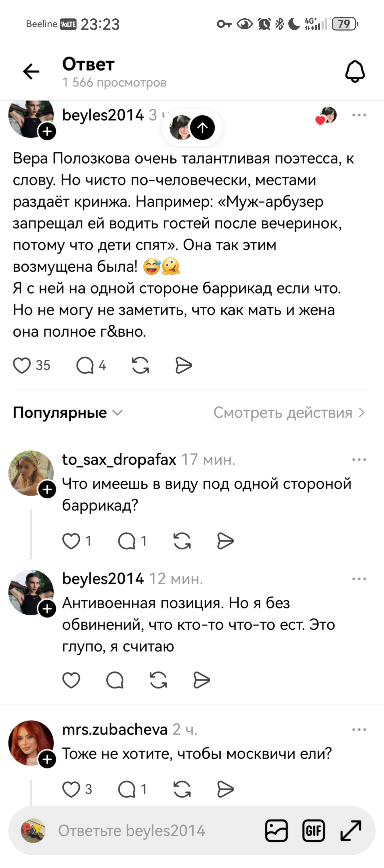Expand the reply composer to full screen
Screen dimensions: 384x868
pyautogui.click(x=351, y=830)
